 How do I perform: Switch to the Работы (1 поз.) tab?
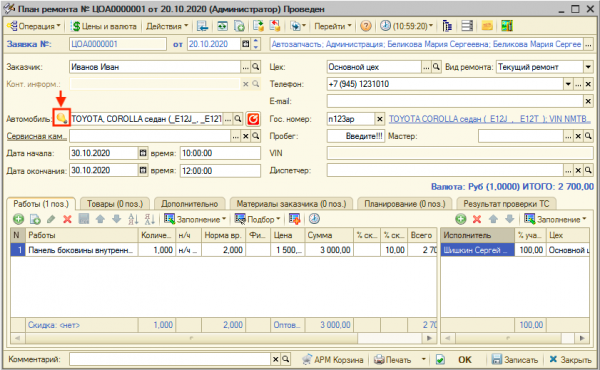click(41, 204)
